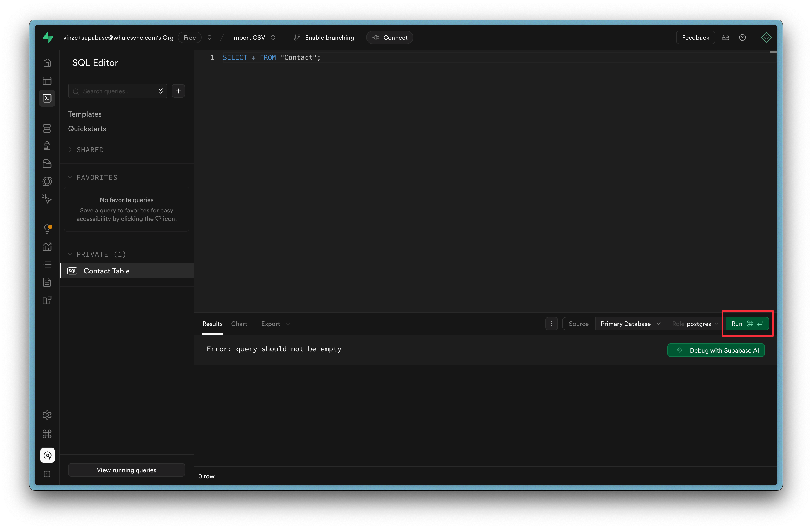Expand the SHARED section

click(x=86, y=150)
